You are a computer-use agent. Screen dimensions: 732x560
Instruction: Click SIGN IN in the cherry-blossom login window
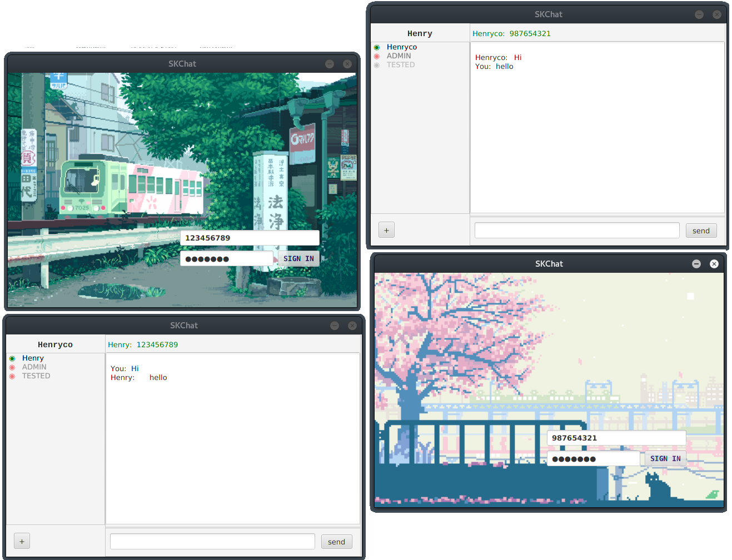(x=665, y=458)
